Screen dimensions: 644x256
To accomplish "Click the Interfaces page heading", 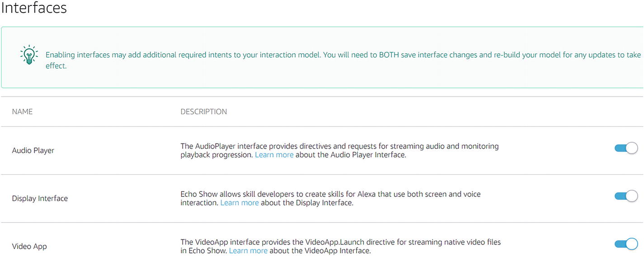I will point(34,8).
